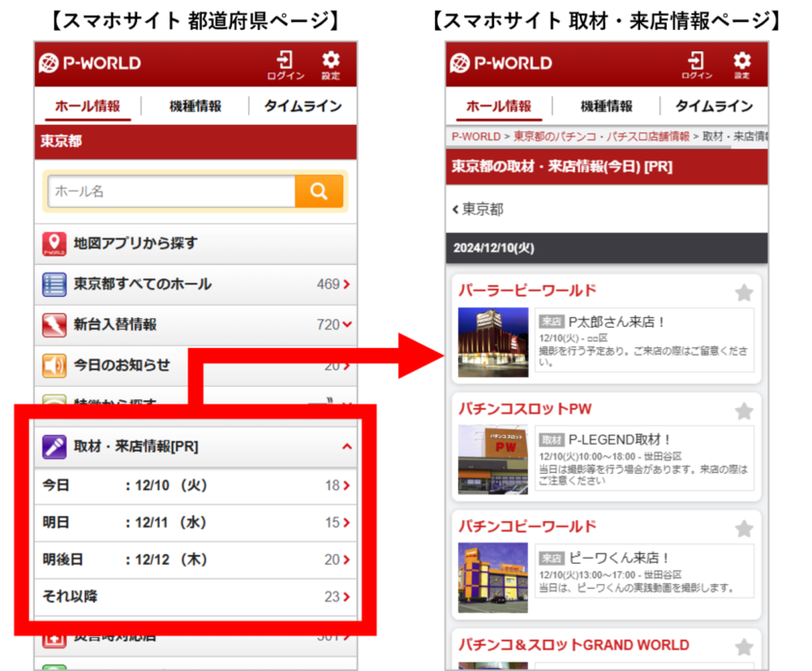Click login icon on prefecture page

[285, 66]
